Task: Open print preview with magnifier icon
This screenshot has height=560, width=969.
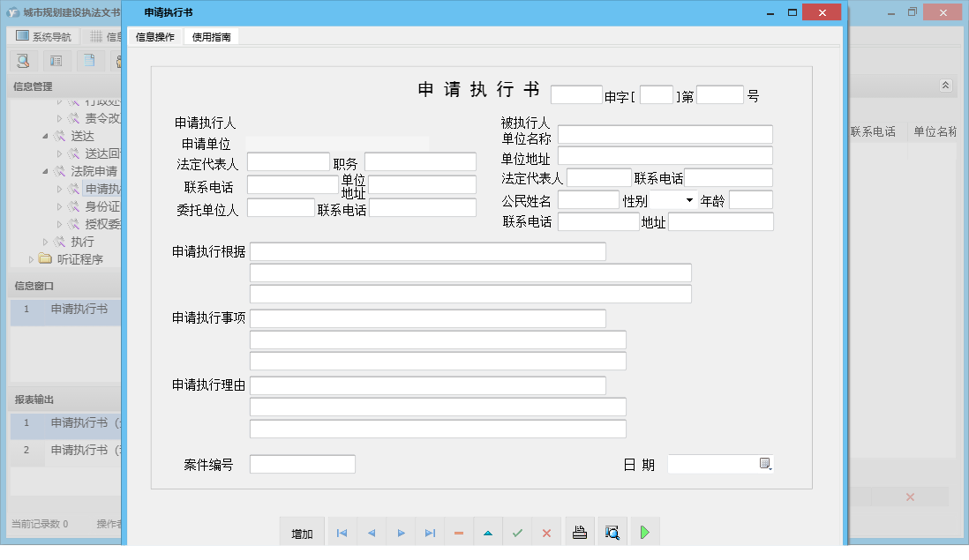Action: 612,533
